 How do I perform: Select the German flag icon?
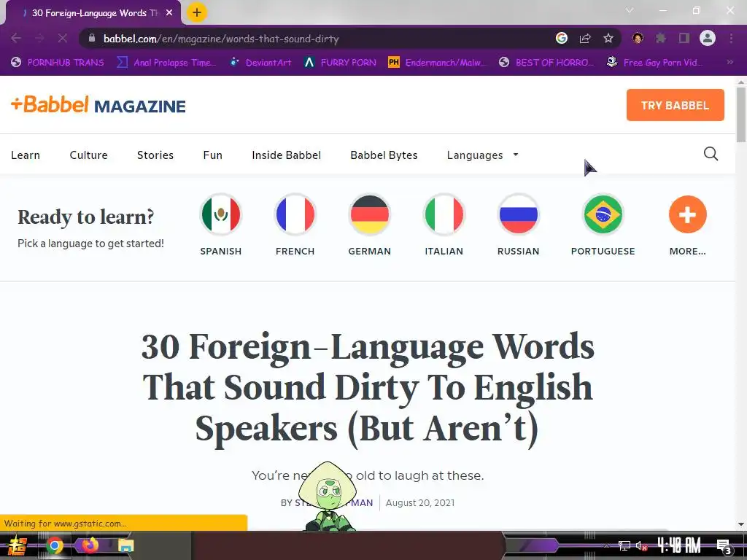pyautogui.click(x=369, y=214)
